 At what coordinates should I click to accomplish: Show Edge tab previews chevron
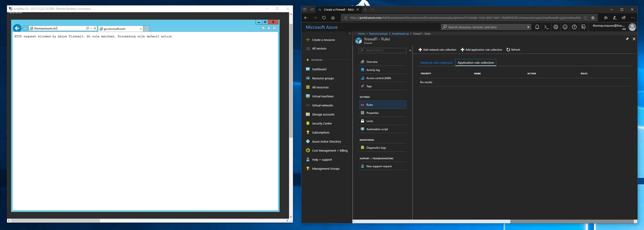[x=373, y=9]
